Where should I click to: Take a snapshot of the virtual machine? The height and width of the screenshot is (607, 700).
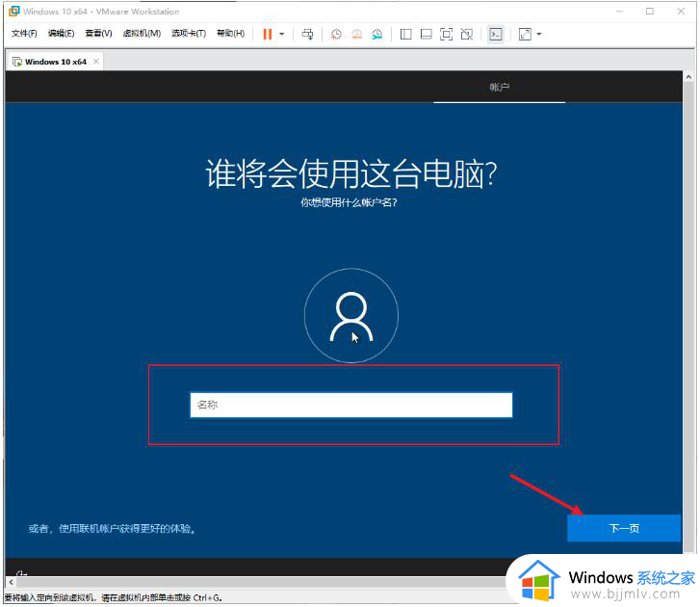click(x=336, y=34)
